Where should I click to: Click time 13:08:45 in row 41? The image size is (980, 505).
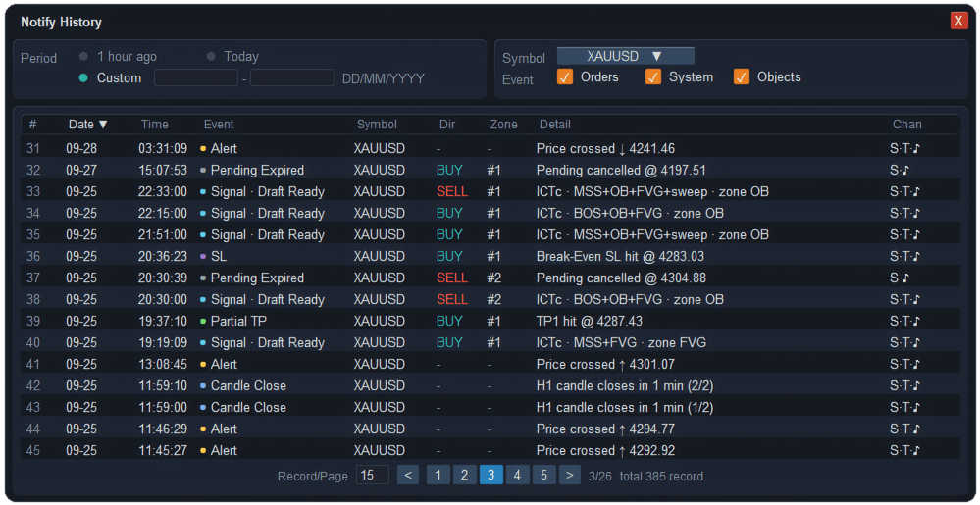[163, 364]
